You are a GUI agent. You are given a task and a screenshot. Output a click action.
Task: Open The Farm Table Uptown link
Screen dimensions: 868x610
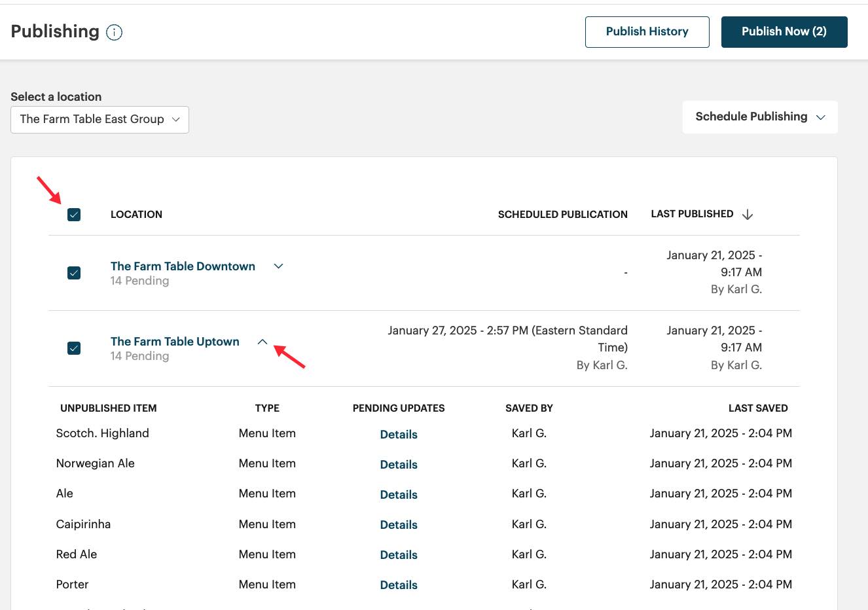175,342
